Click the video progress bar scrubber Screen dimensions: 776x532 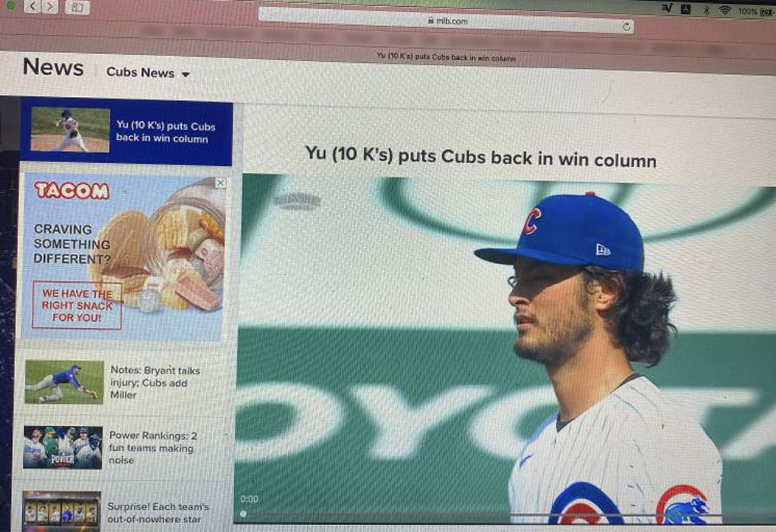point(243,514)
